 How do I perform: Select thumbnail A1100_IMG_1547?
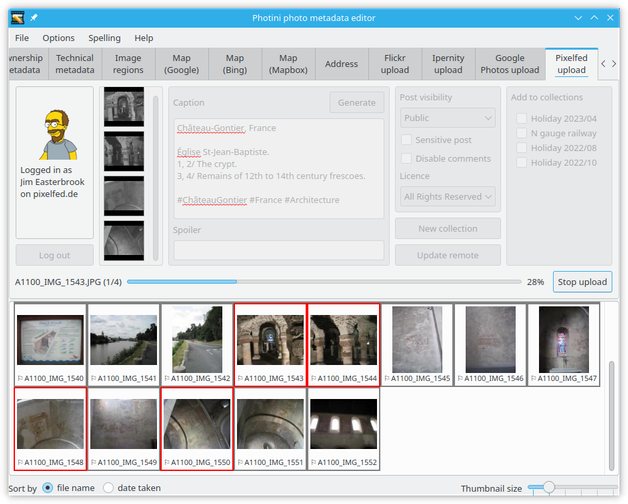(x=564, y=345)
